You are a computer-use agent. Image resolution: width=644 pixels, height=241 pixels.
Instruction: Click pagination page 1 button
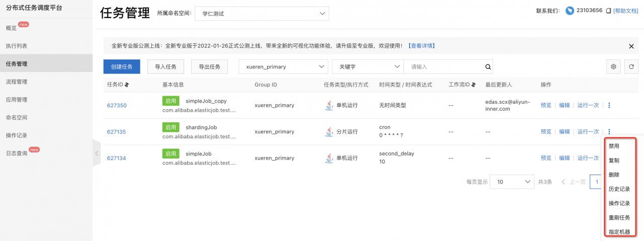pos(597,182)
